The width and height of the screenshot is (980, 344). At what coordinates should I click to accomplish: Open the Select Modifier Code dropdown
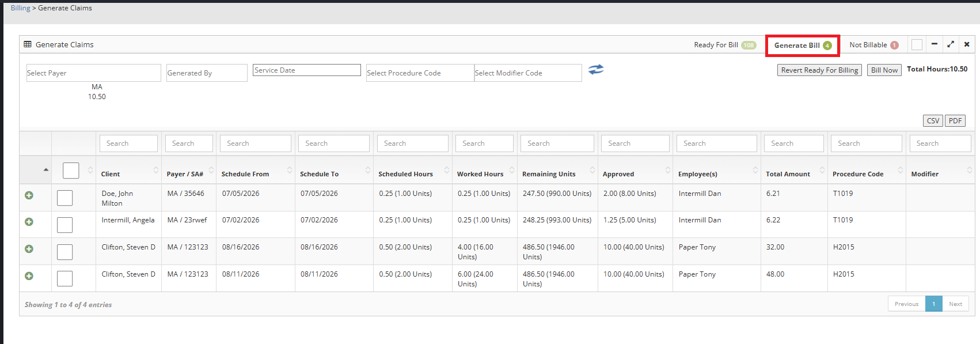pos(527,73)
